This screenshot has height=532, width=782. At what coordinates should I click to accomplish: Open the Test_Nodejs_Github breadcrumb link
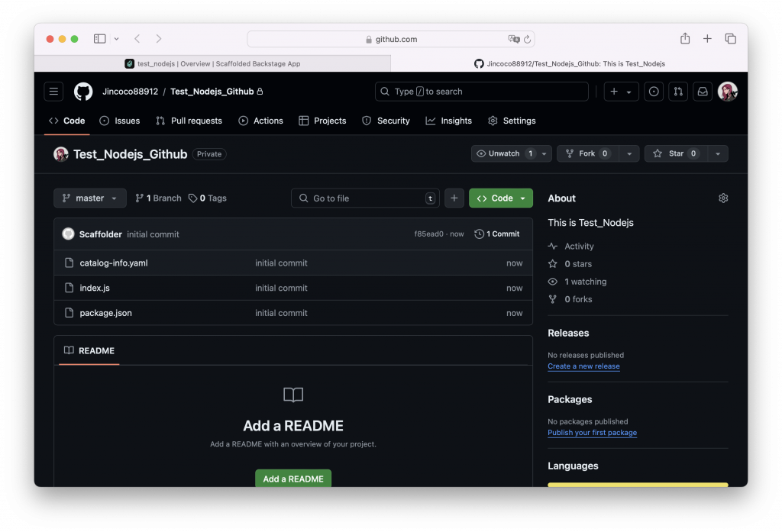point(212,92)
